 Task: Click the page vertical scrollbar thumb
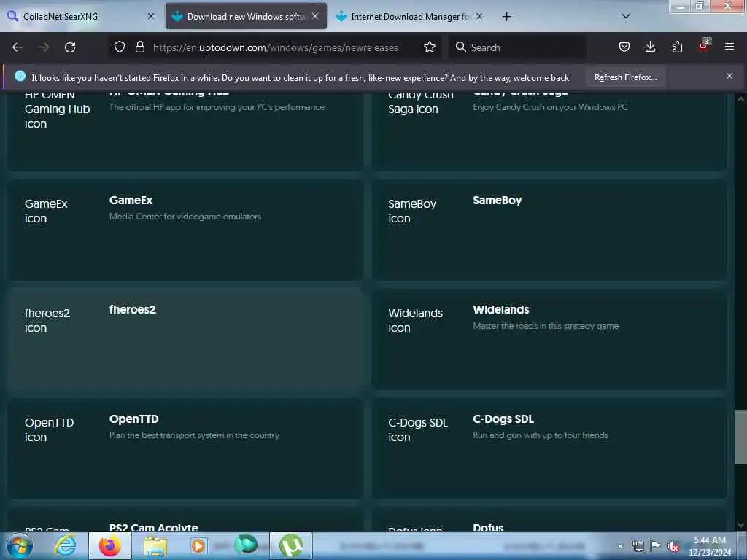click(740, 437)
